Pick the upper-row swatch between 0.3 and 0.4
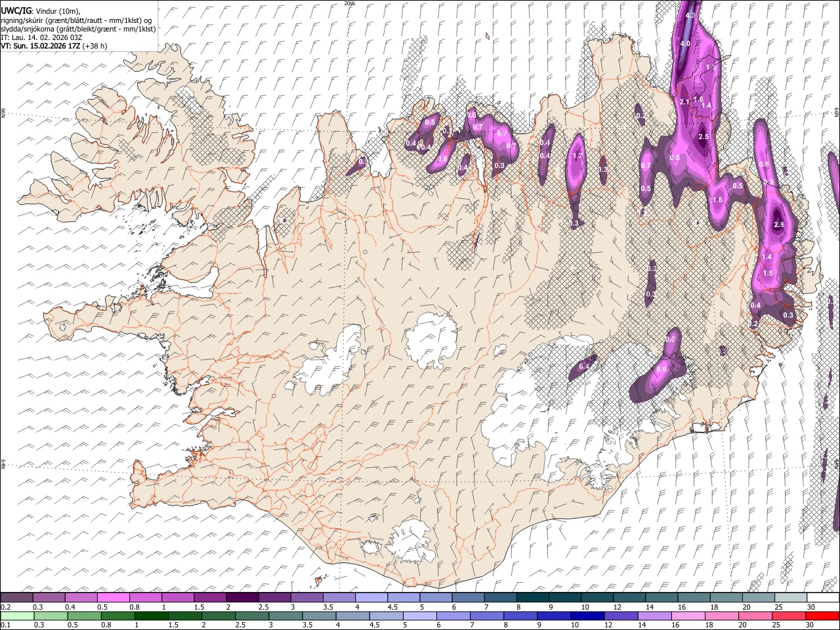Screen dimensions: 840x630 tap(49, 598)
